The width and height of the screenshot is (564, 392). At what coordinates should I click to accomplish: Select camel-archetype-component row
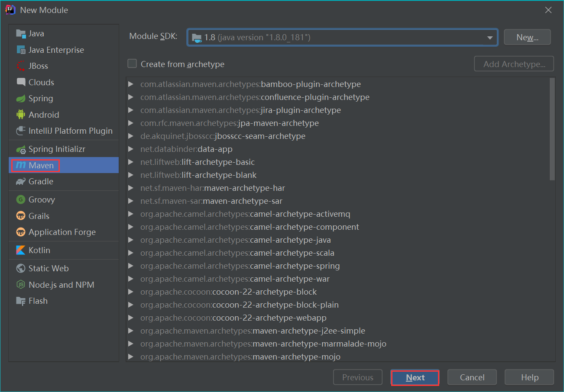click(338, 227)
